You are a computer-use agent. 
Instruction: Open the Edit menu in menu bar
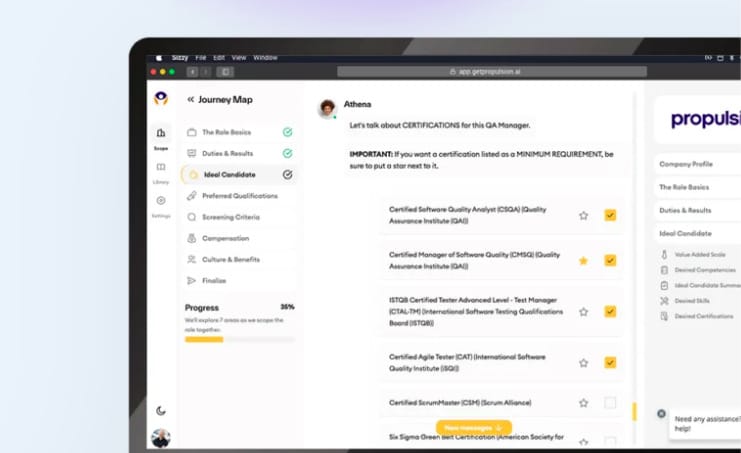(x=219, y=58)
